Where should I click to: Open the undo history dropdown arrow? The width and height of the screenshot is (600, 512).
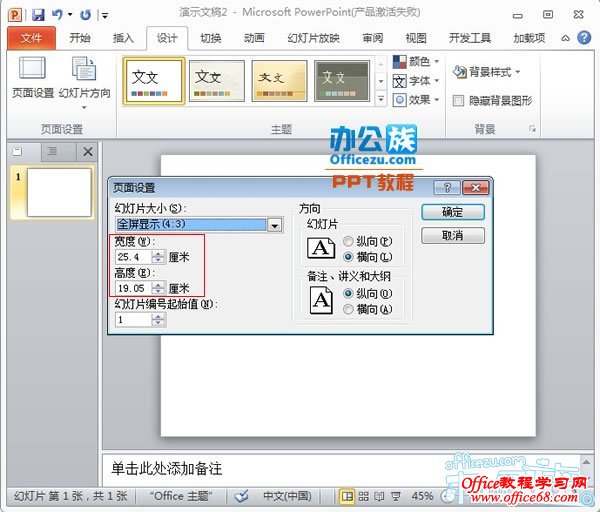pos(70,15)
